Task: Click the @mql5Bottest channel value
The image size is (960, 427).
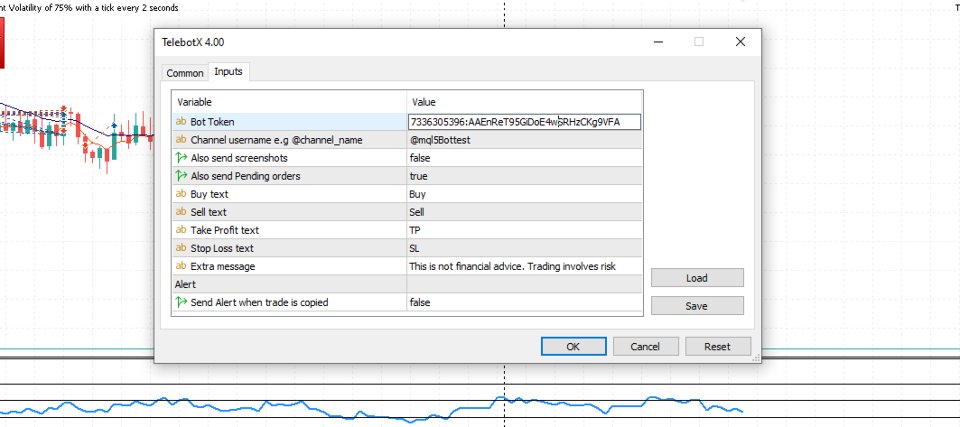Action: point(440,140)
